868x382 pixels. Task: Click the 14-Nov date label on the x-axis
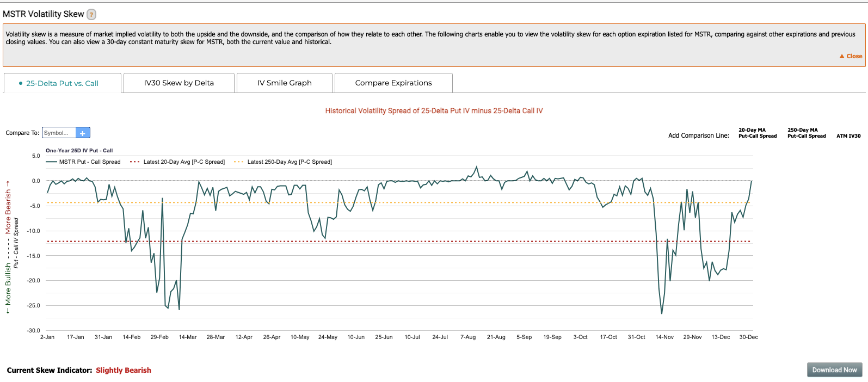[664, 337]
